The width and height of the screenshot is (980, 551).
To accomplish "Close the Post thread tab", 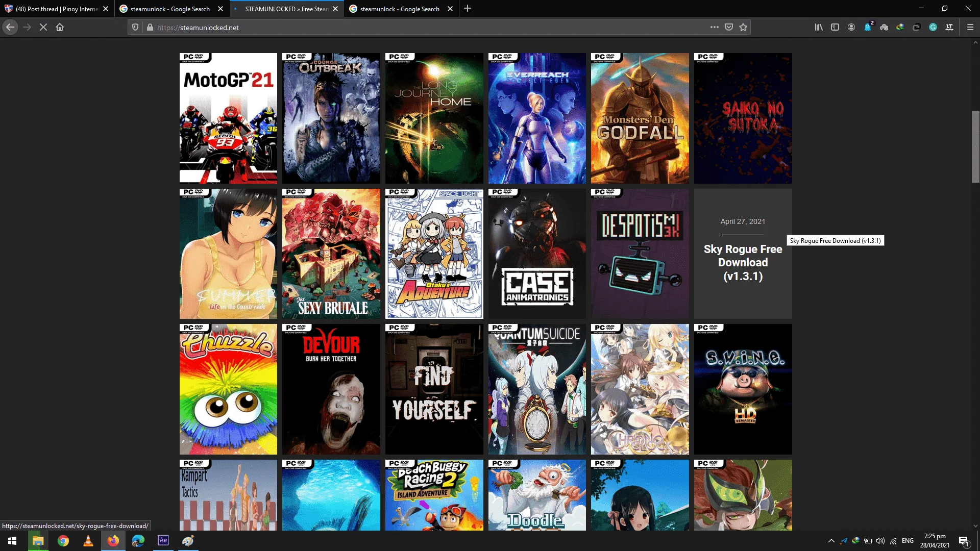I will pyautogui.click(x=106, y=9).
